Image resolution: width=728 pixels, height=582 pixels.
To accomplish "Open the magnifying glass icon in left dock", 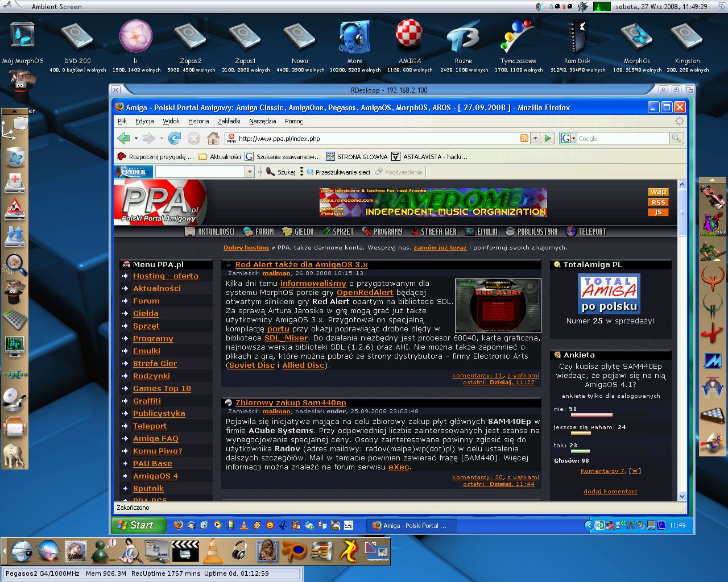I will click(x=15, y=264).
